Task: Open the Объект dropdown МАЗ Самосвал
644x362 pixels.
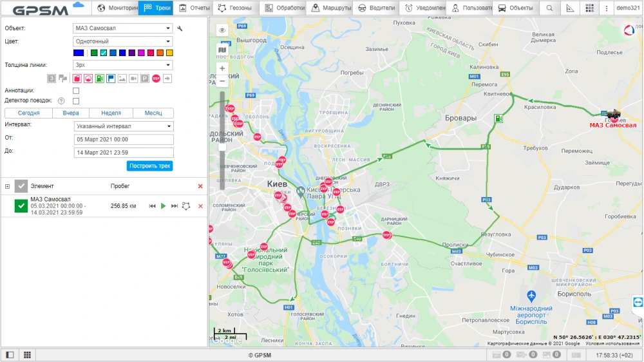Action: pos(123,28)
